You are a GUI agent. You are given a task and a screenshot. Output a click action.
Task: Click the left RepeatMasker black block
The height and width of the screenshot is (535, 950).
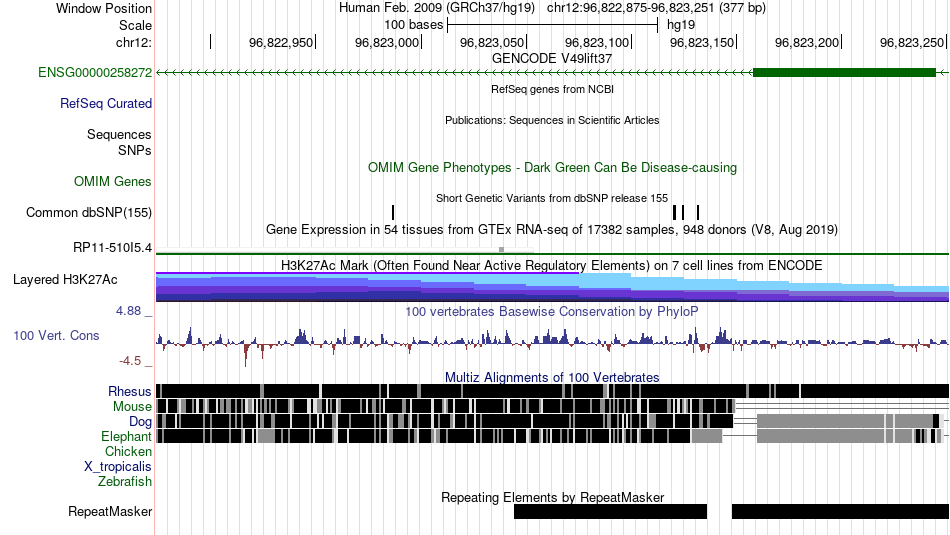[x=610, y=511]
